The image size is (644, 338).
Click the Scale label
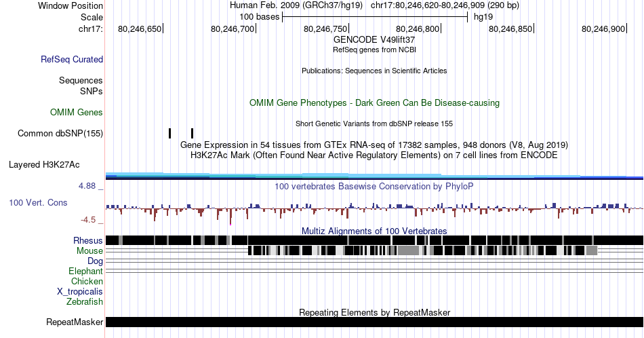pyautogui.click(x=92, y=17)
